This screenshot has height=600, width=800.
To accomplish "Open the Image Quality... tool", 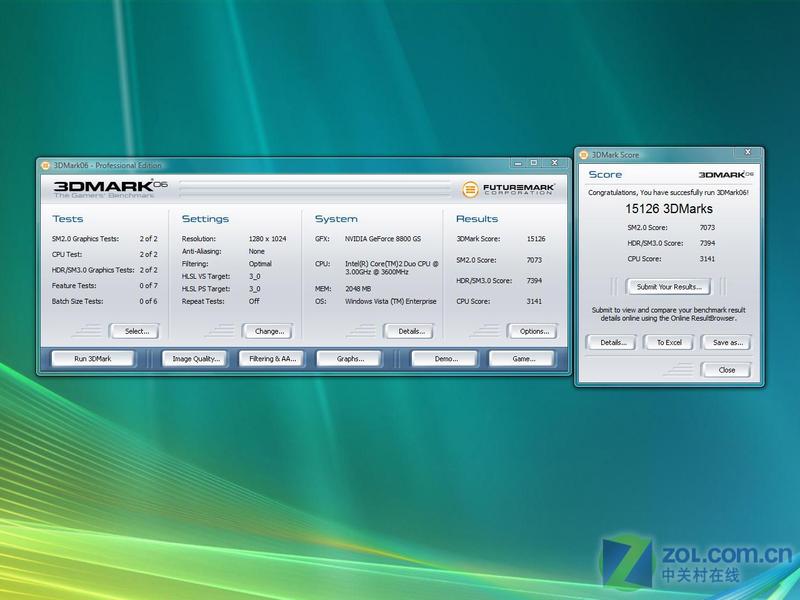I will point(196,359).
